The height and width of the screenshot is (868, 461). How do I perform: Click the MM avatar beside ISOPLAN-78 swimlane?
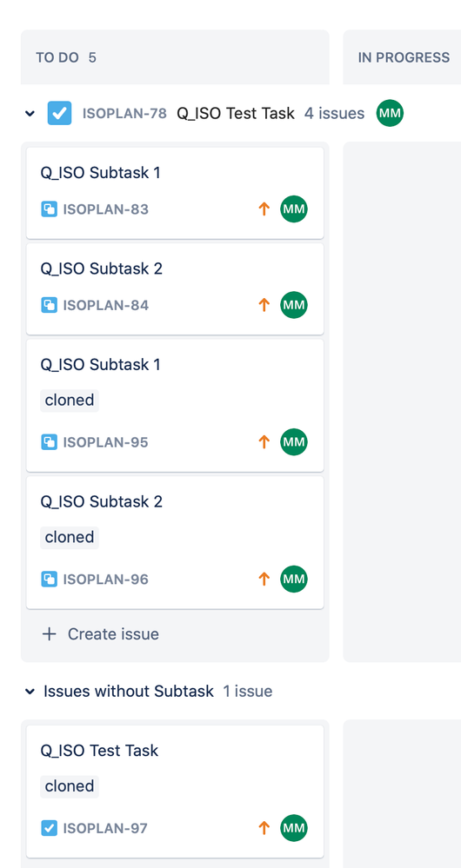[x=390, y=114]
